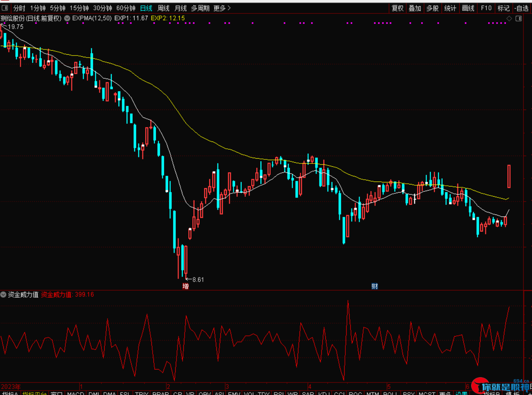
Task: Click the diamond icon above the chart
Action: coord(510,18)
